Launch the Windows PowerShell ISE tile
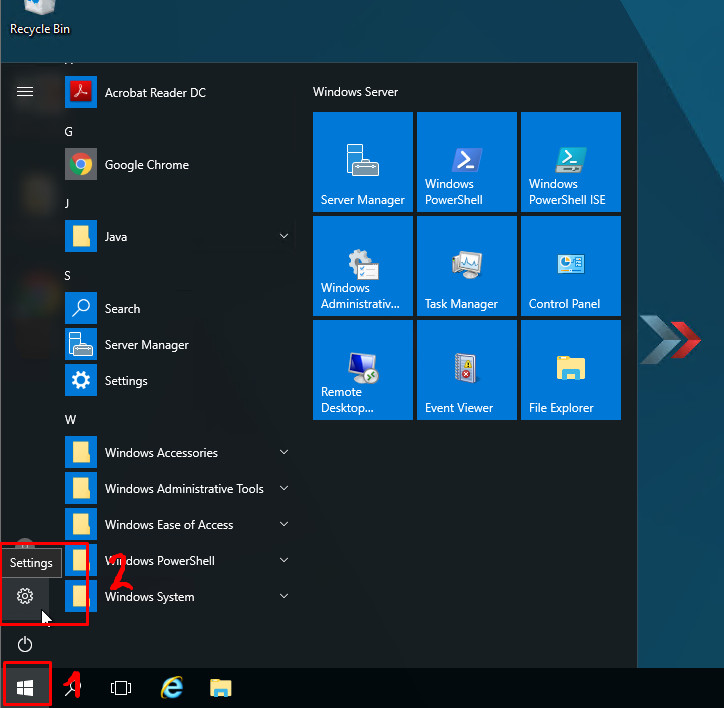 point(571,162)
